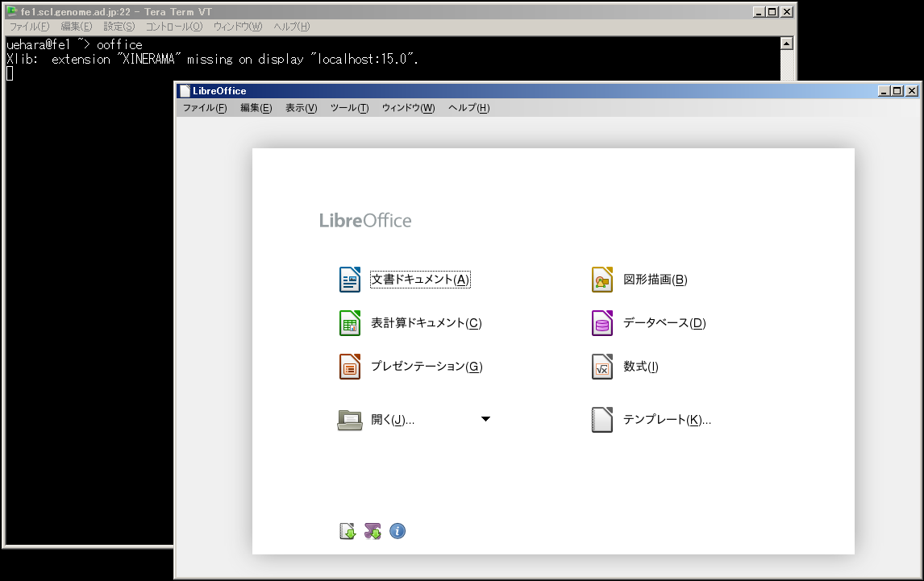924x581 pixels.
Task: Click the Writer document icon
Action: [349, 280]
